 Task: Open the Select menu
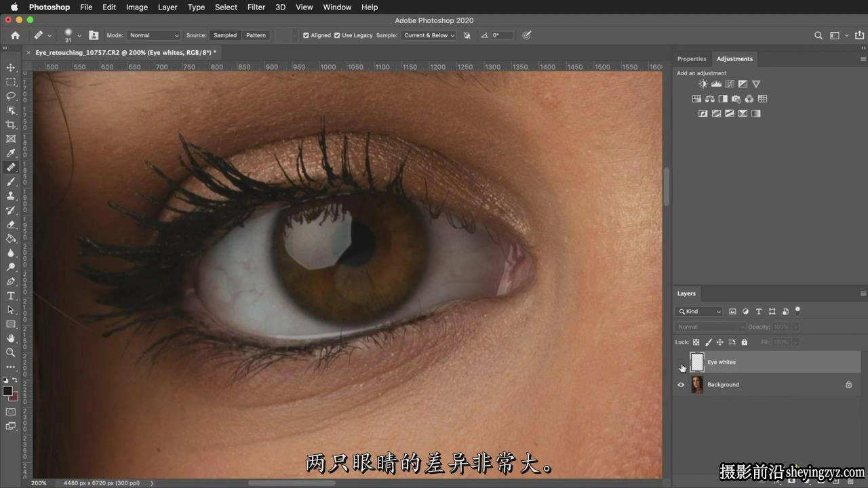click(x=226, y=7)
